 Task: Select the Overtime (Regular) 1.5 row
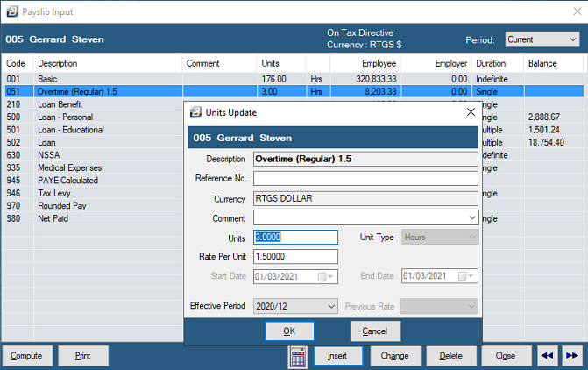[293, 91]
